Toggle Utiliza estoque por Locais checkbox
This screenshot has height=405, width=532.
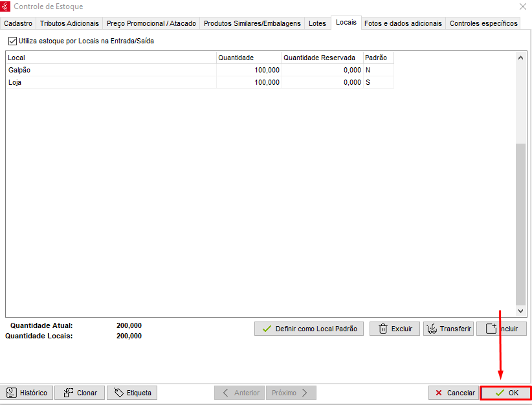tap(13, 41)
